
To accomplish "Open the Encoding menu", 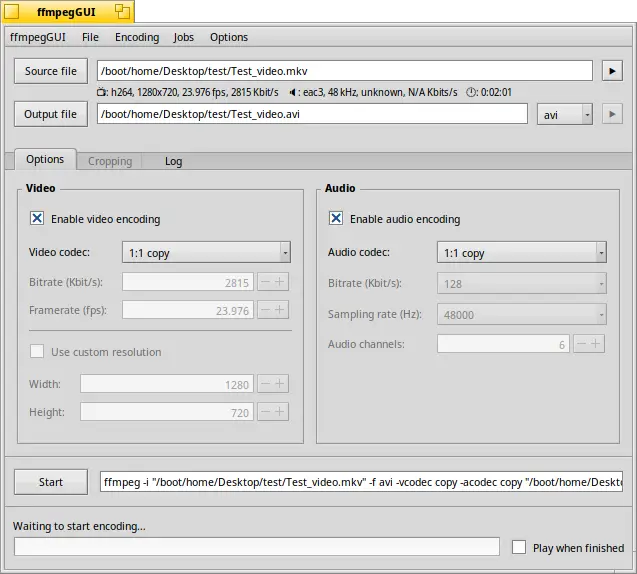I will [x=137, y=37].
